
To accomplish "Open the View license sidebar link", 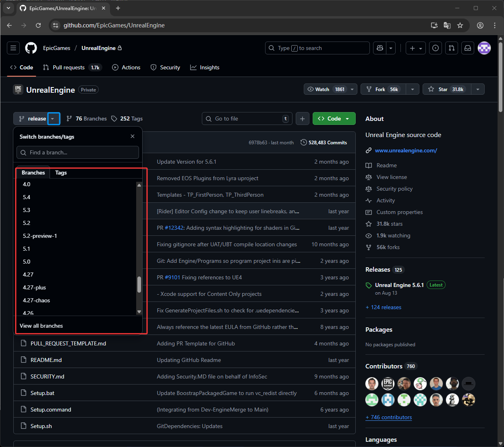I will (392, 177).
